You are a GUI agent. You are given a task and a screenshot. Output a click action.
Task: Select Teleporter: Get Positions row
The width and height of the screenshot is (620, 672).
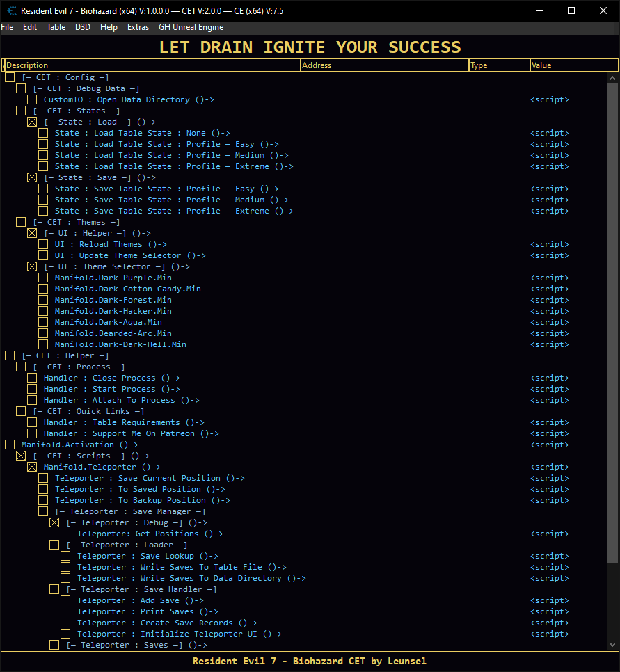150,534
